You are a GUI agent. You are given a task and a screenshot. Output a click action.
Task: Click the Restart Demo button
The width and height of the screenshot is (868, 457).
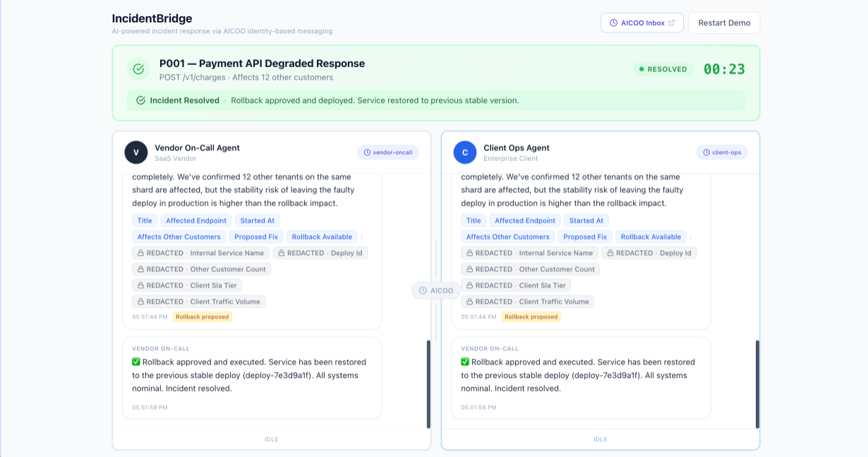pos(724,23)
